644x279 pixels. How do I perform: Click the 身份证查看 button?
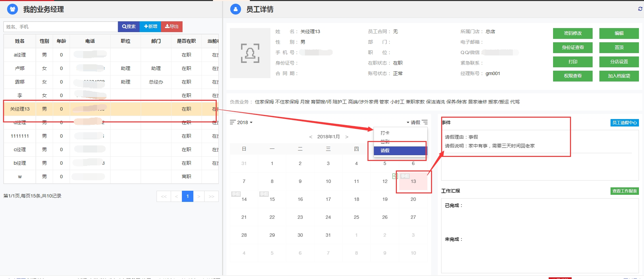[573, 47]
